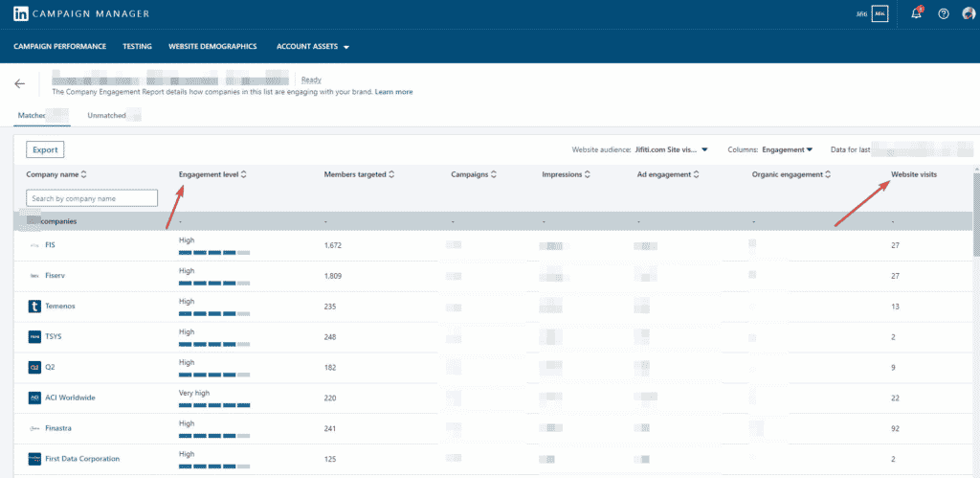Viewport: 980px width, 478px height.
Task: Click the Export button
Action: pos(45,150)
